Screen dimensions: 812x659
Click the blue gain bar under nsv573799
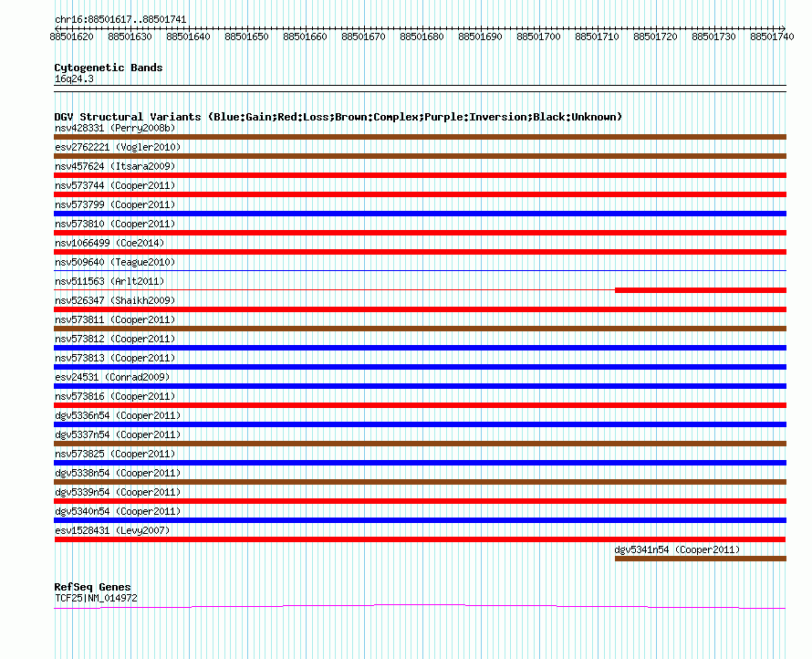[x=420, y=214]
